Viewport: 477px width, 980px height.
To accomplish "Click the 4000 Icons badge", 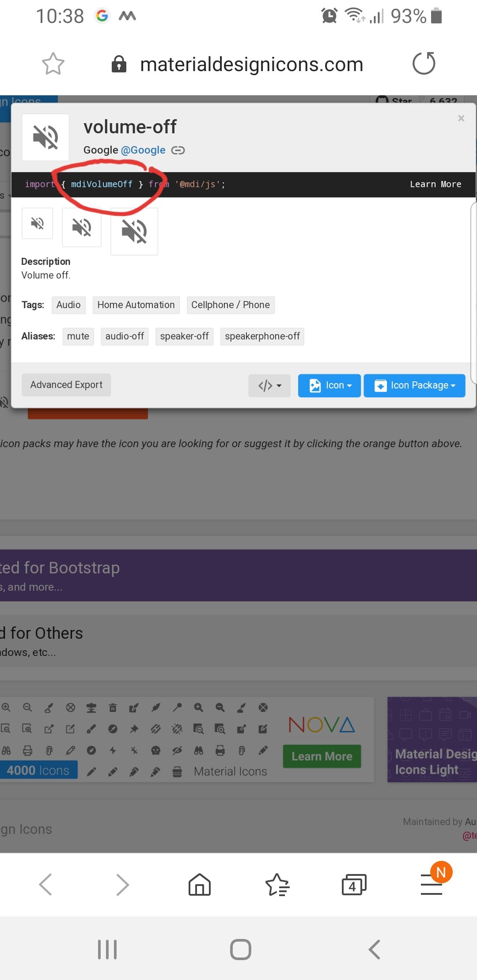I will coord(38,770).
